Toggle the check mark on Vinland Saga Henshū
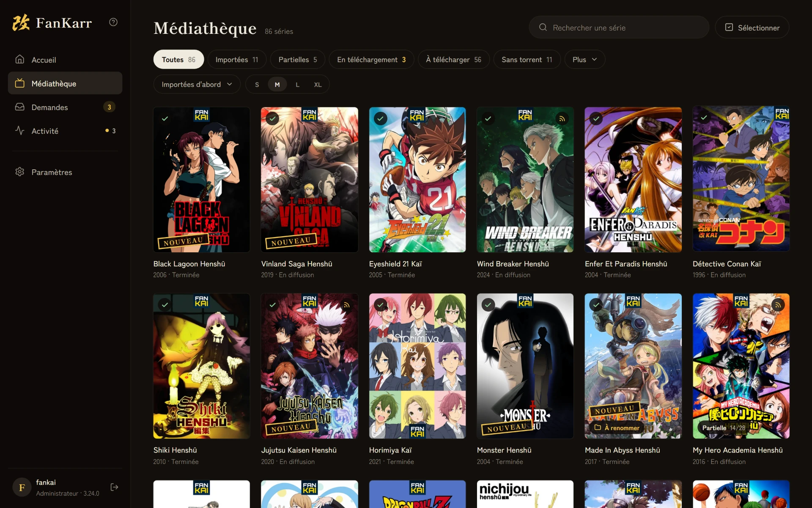 pos(273,119)
